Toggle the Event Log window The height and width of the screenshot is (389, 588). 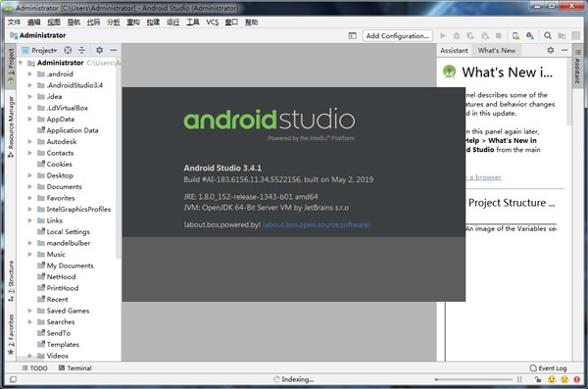click(548, 368)
